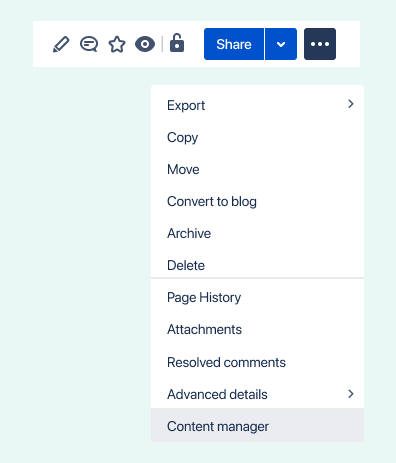The height and width of the screenshot is (463, 396).
Task: Select Resolved comments menu item
Action: (257, 362)
